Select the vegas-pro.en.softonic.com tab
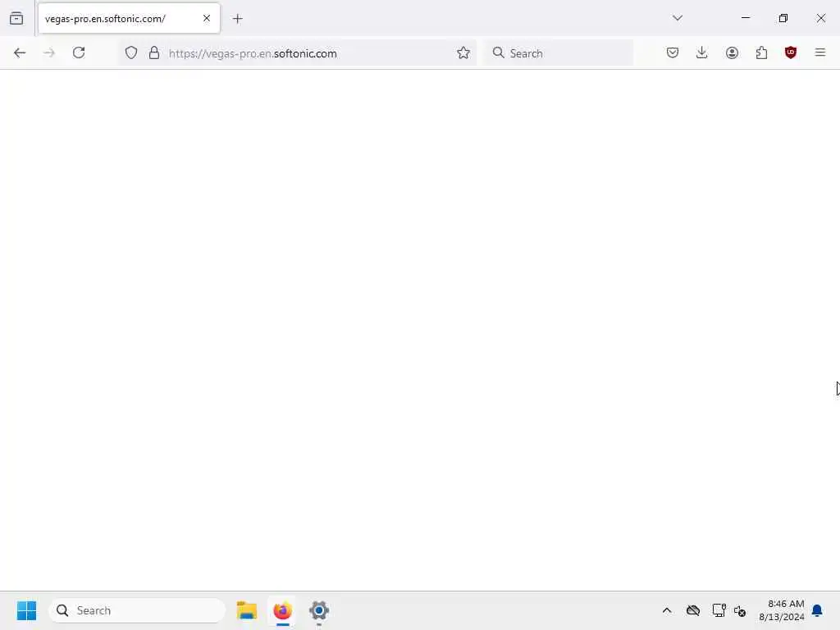Viewport: 840px width, 630px height. 129,18
